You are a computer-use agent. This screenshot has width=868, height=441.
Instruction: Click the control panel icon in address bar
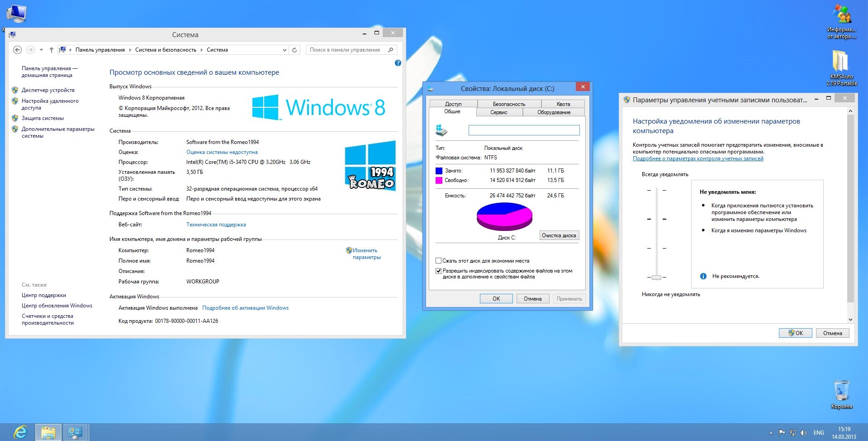coord(62,50)
